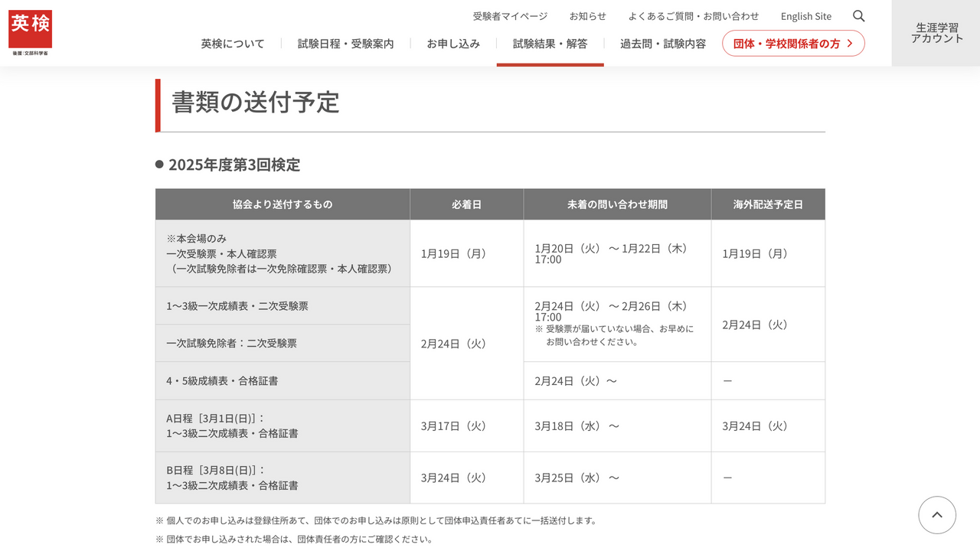980x551 pixels.
Task: Open the 過去問・試験内容 menu
Action: (661, 44)
